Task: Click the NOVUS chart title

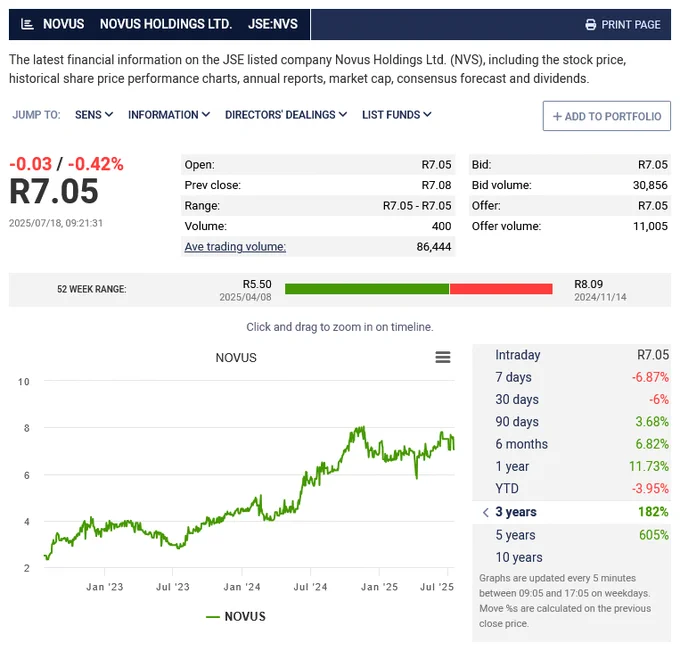Action: [x=236, y=358]
